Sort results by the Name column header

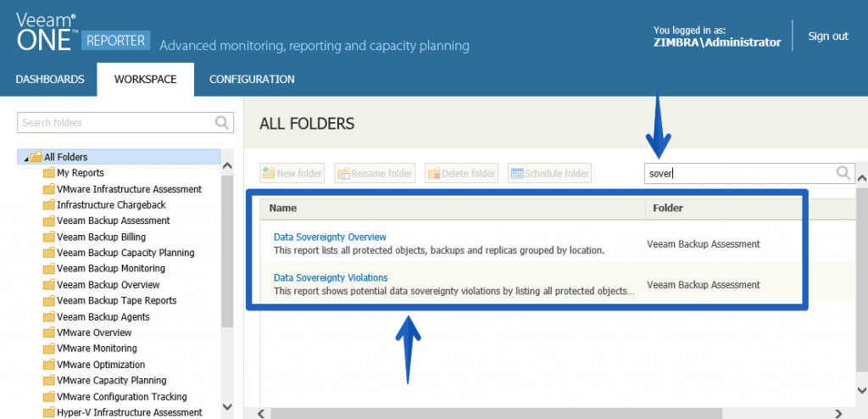[283, 209]
